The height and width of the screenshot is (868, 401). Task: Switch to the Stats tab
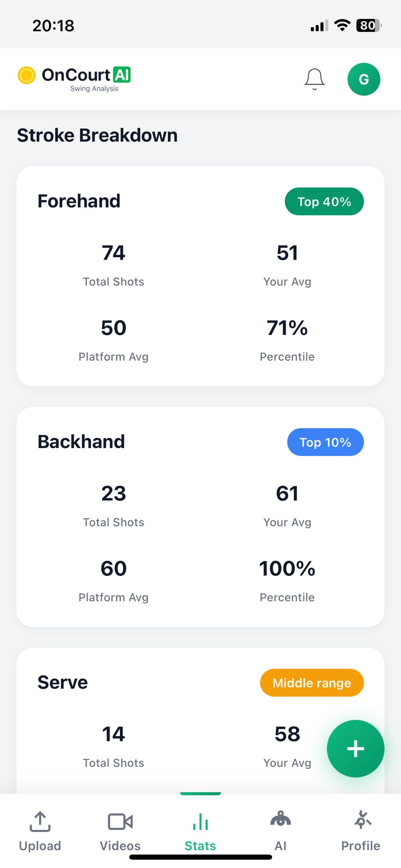200,831
